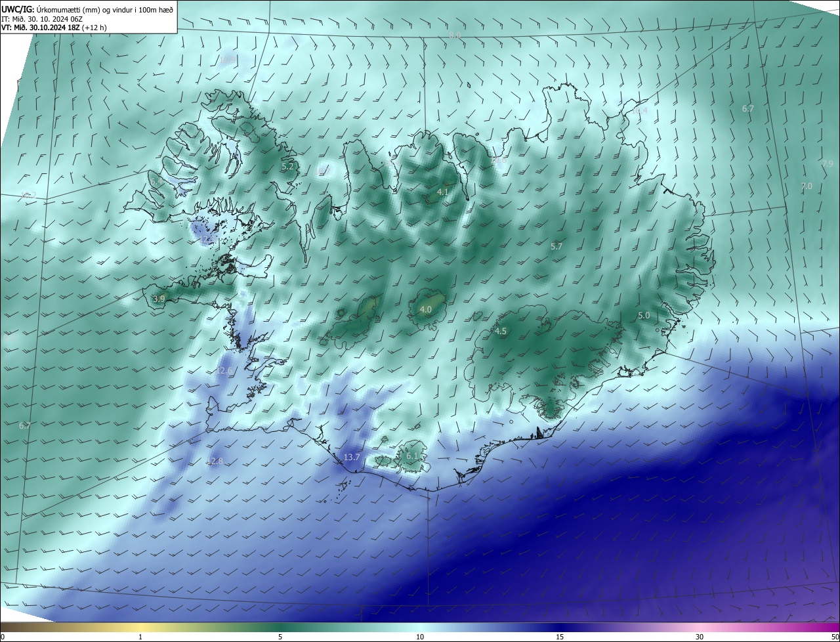Select the 5 tick on color scale
The image size is (840, 642).
tap(280, 637)
